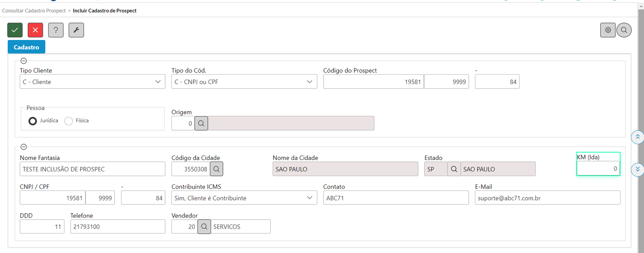Confirm the form with the green checkmark button
The height and width of the screenshot is (253, 644).
(x=15, y=30)
